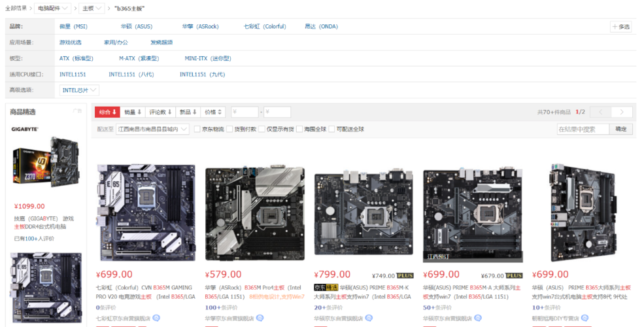Expand INTEL芯片 advanced option dropdown

(79, 90)
